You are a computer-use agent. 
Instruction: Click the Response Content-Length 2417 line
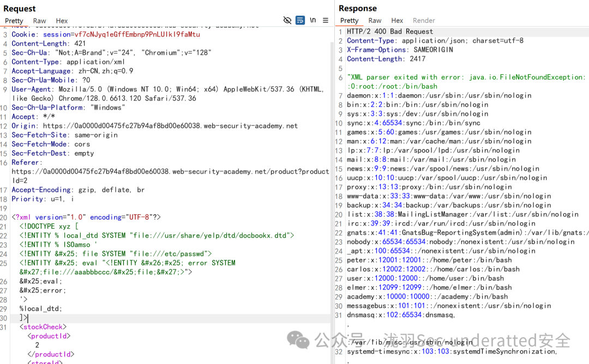(x=386, y=59)
